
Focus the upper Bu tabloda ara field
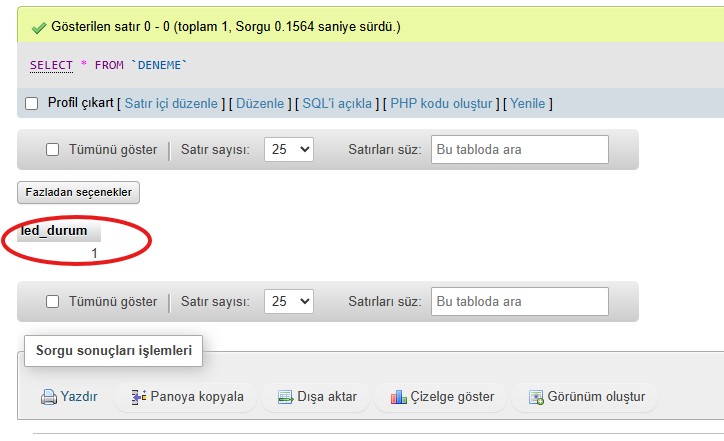click(x=520, y=150)
